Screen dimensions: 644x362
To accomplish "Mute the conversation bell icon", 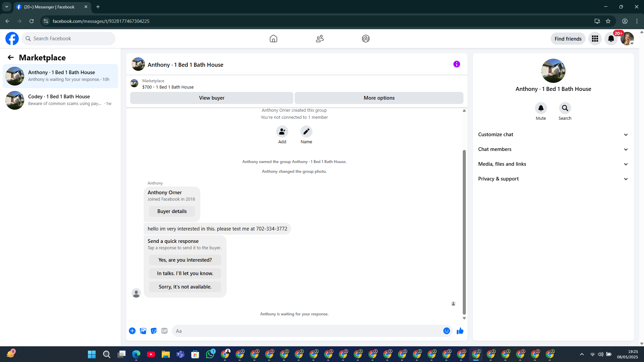I will (x=541, y=108).
